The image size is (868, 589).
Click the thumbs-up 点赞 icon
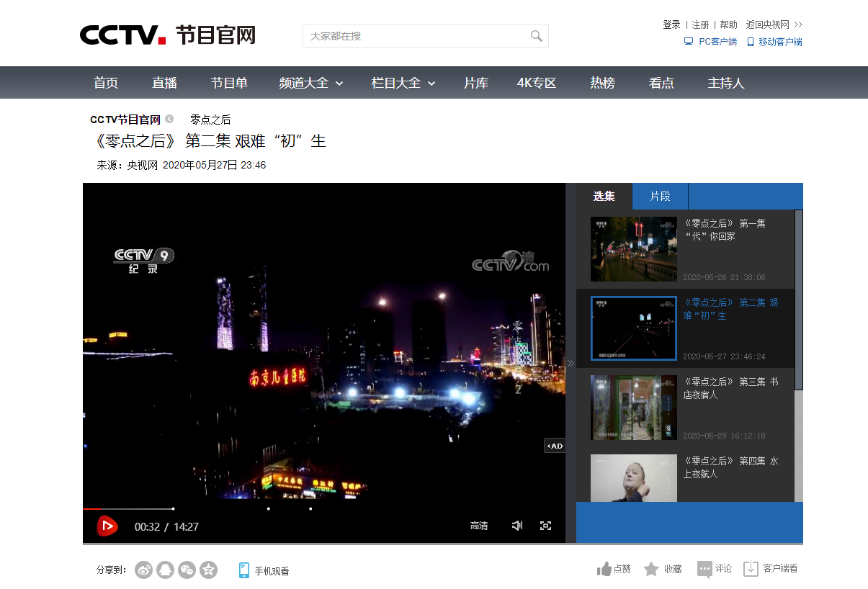[604, 569]
